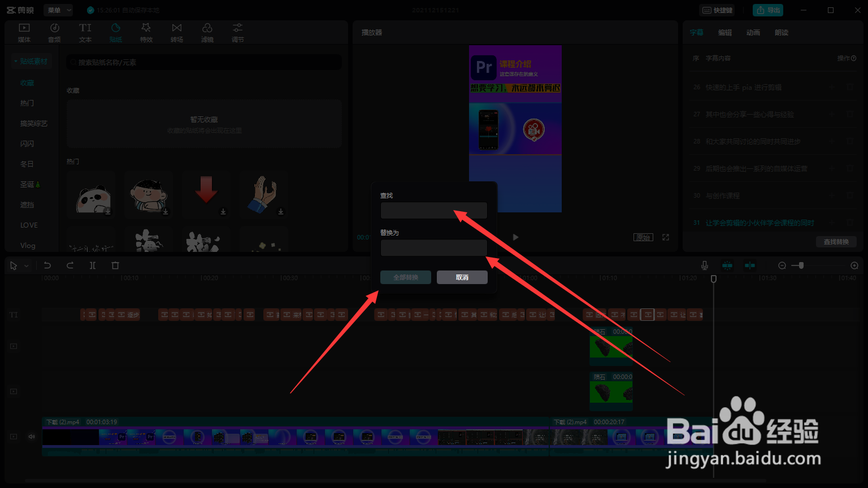Select the 圣诞 sticker category
868x488 pixels.
[x=30, y=185]
